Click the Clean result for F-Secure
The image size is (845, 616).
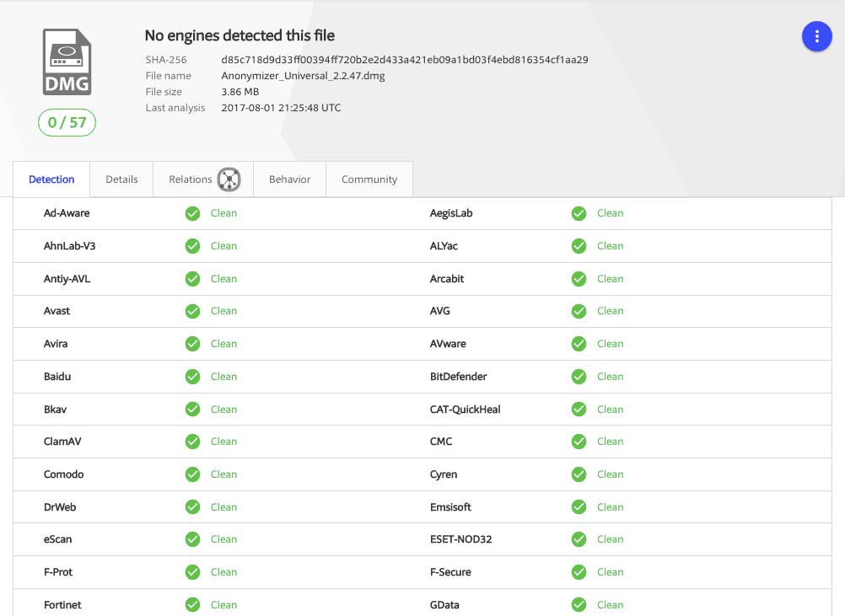[x=610, y=572]
